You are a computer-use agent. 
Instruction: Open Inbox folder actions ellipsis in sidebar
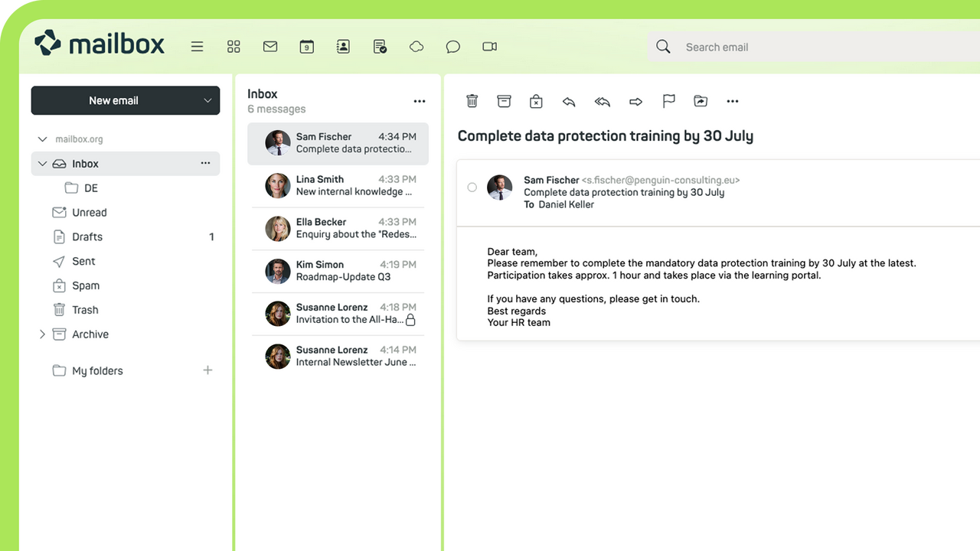pyautogui.click(x=205, y=163)
